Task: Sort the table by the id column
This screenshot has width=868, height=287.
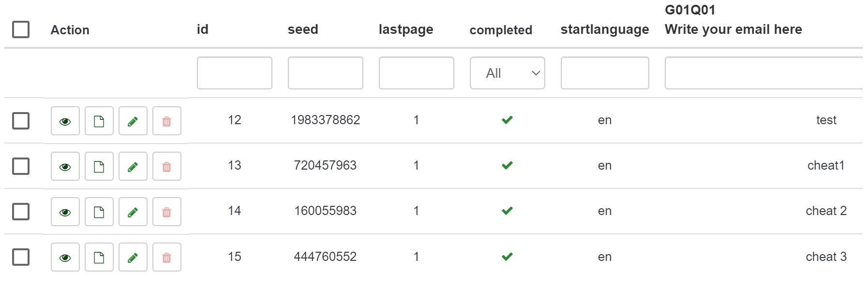Action: pyautogui.click(x=203, y=29)
